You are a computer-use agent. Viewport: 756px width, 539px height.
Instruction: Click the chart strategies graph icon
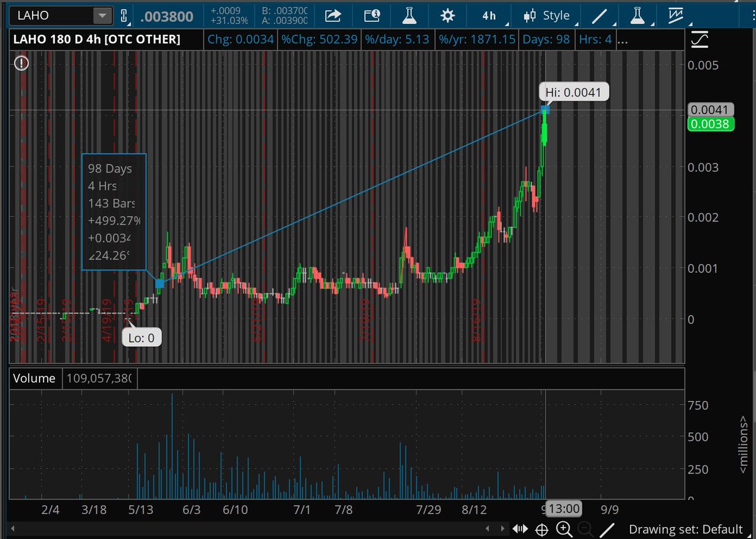pyautogui.click(x=677, y=15)
